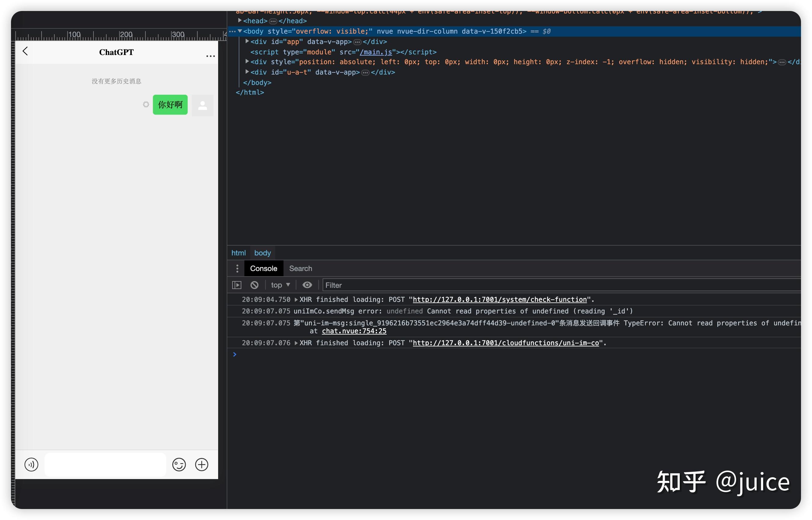Expand the div id="u-a-t" node
Screen dimensions: 812x520
[247, 71]
